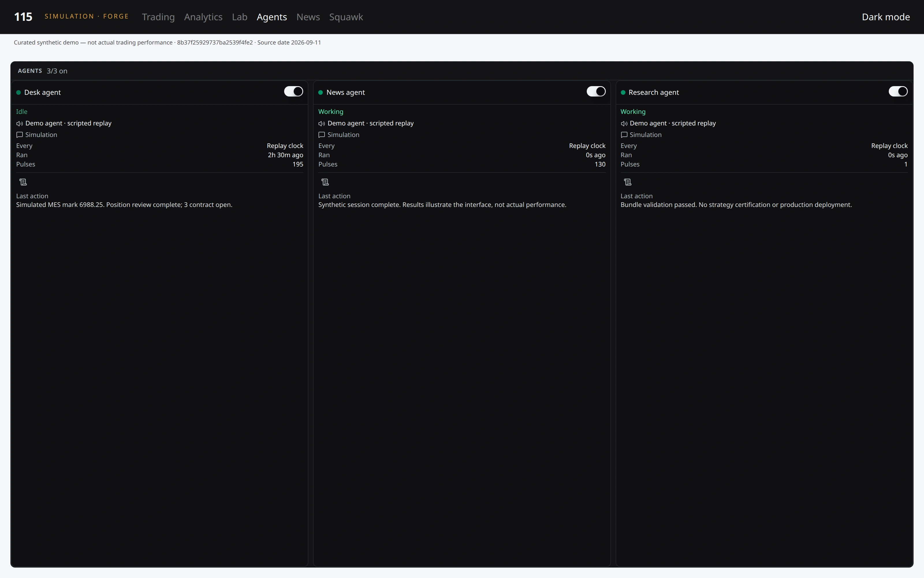The image size is (924, 578).
Task: Click the Working status in Research agent
Action: [x=633, y=112]
